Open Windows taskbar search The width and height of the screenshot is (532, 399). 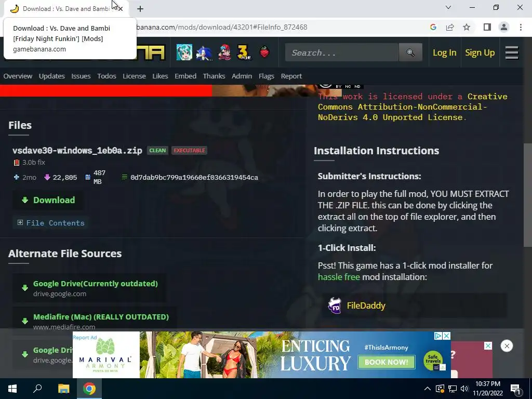tap(37, 389)
